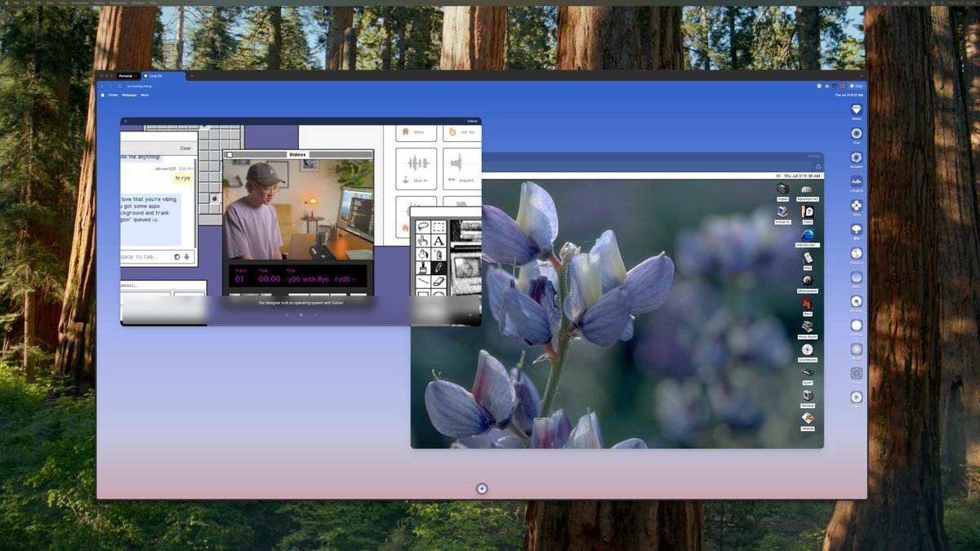This screenshot has height=551, width=980.
Task: Open the Works icon in sidebar
Action: pyautogui.click(x=856, y=109)
